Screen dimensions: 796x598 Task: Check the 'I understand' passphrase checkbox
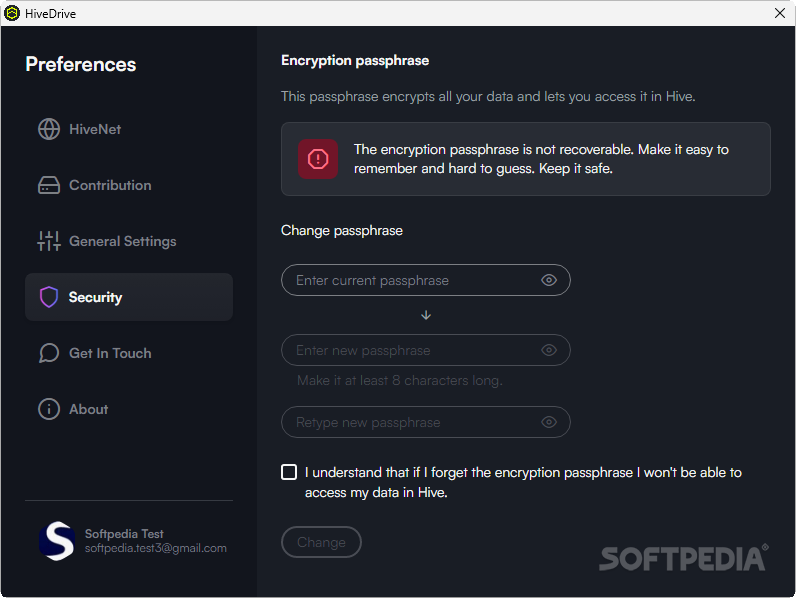coord(289,472)
